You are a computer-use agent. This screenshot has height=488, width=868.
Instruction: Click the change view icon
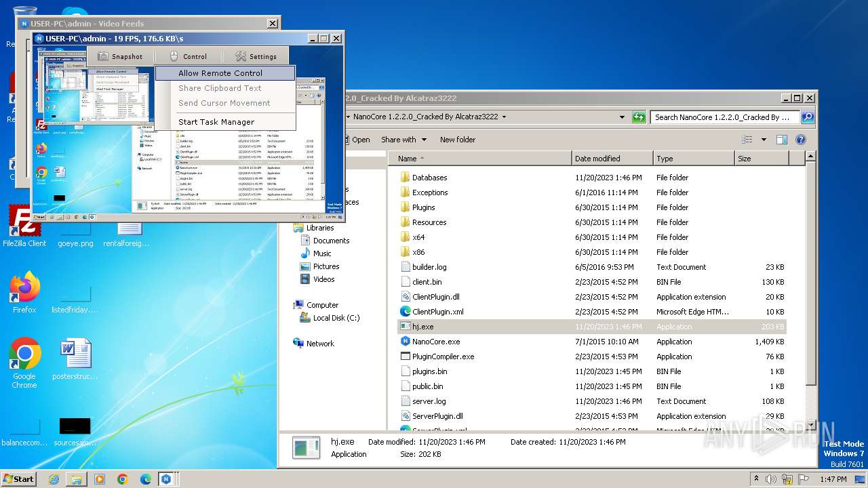coord(747,140)
